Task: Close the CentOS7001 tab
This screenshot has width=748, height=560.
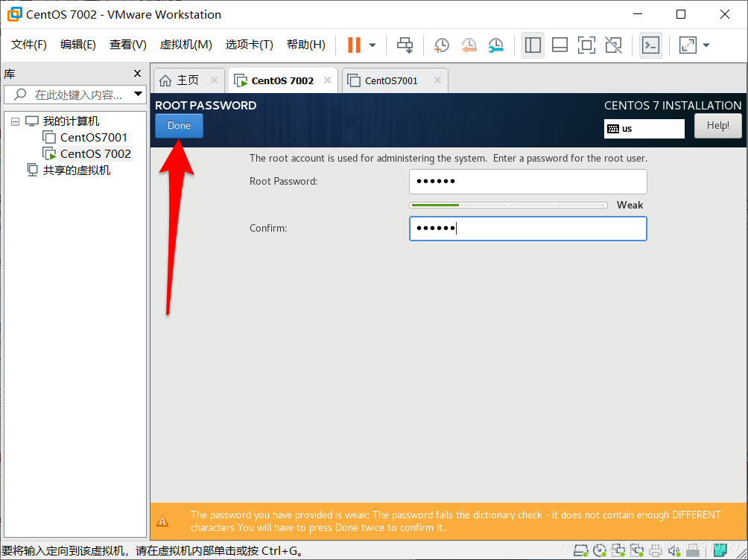Action: click(437, 80)
